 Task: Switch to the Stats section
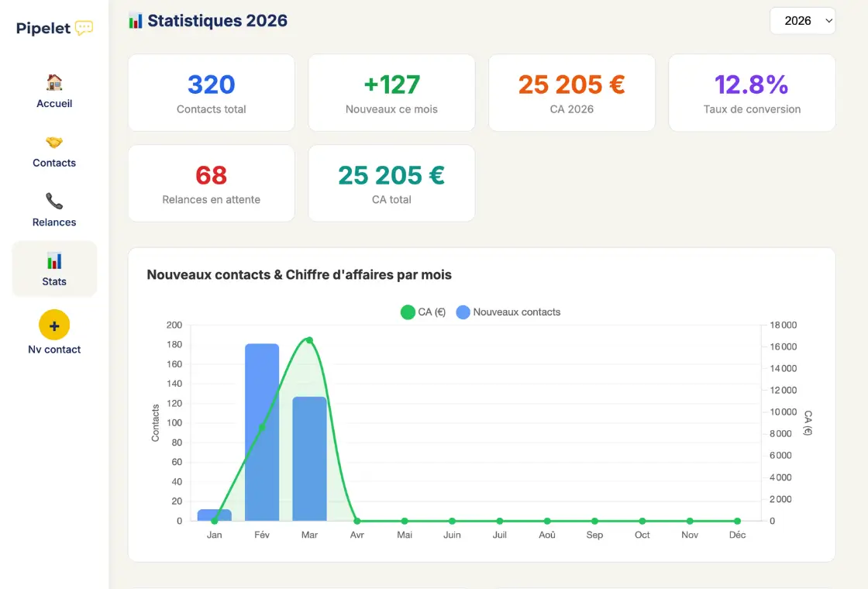coord(53,269)
